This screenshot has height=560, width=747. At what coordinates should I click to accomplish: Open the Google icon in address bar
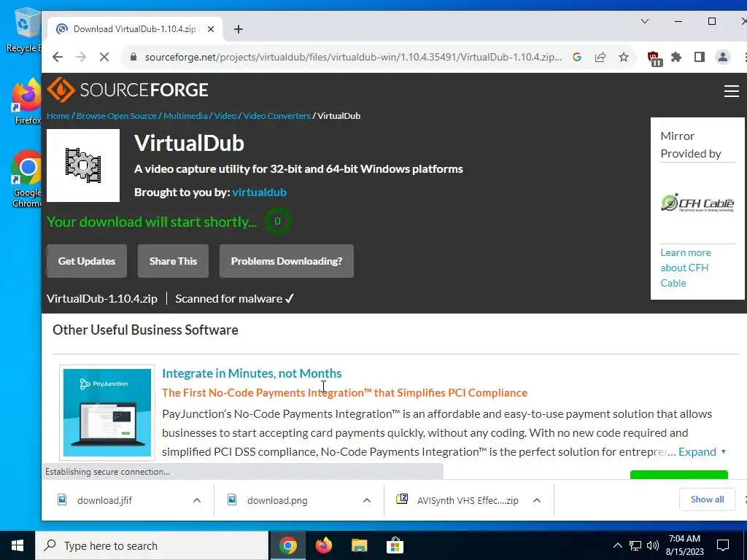(x=577, y=57)
